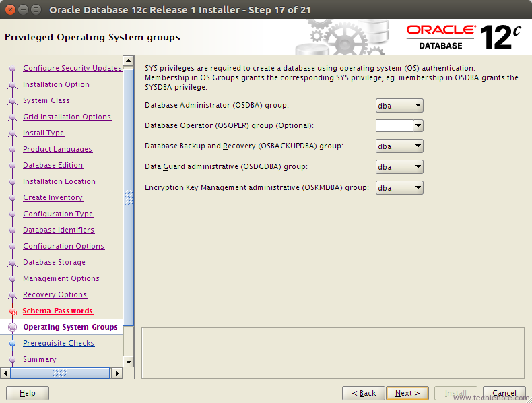Viewport: 532px width, 403px height.
Task: Go to Database Edition step
Action: (x=53, y=165)
